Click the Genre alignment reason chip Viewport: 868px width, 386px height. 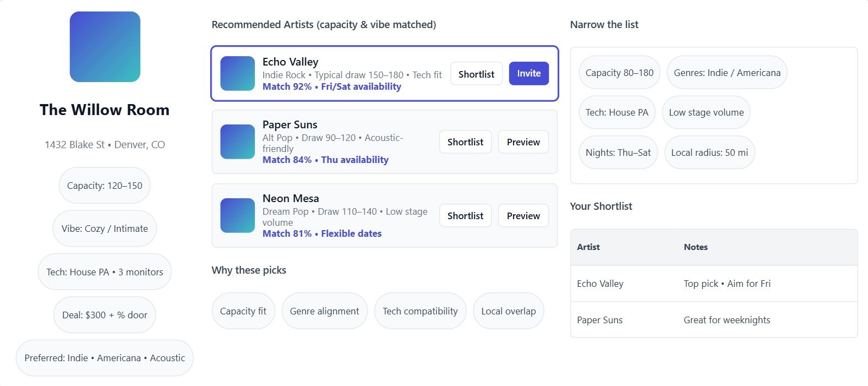pos(324,311)
